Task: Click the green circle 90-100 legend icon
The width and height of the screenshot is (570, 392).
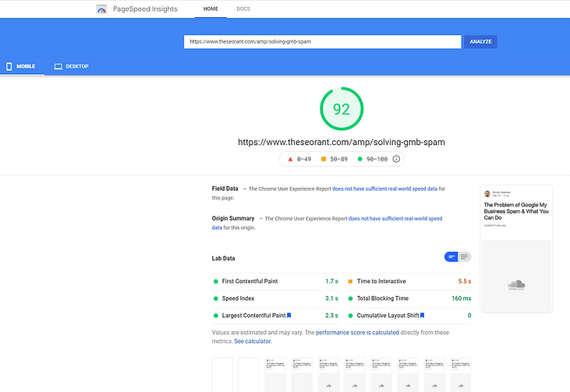Action: point(360,159)
